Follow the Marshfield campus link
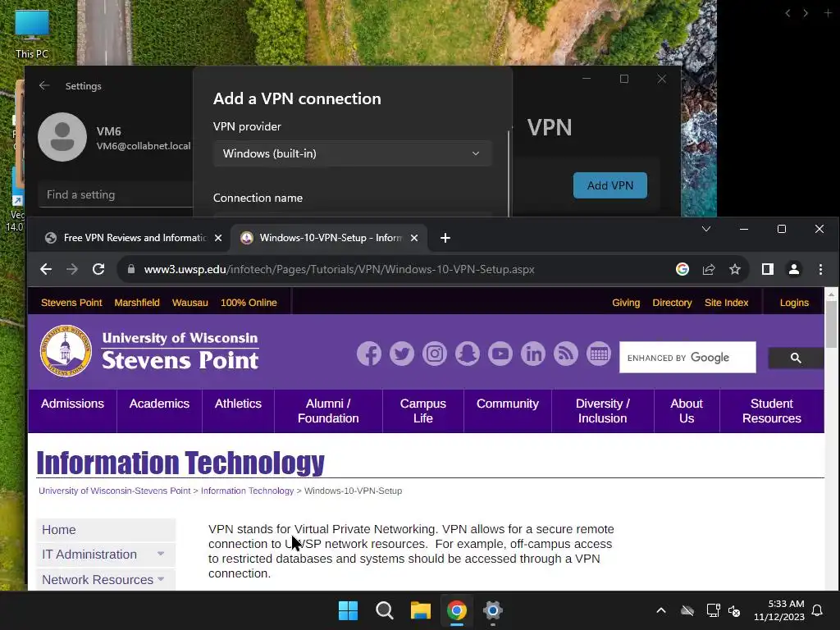The width and height of the screenshot is (840, 630). tap(137, 303)
